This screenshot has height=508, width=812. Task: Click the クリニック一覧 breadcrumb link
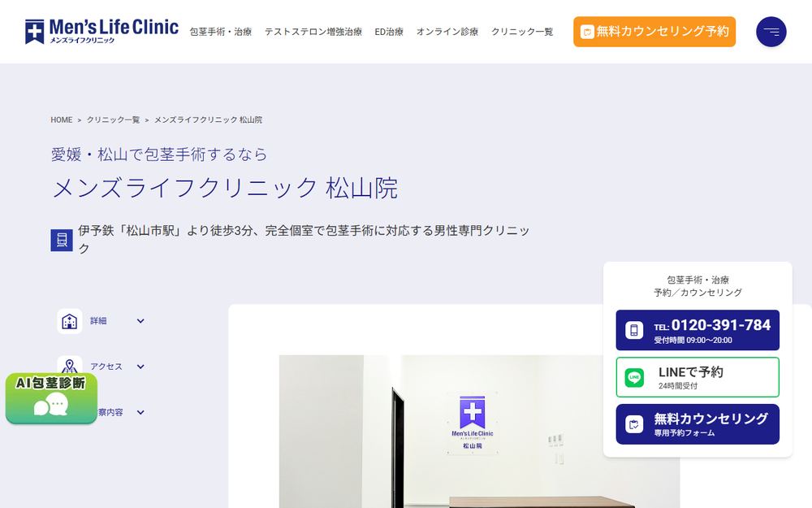(113, 119)
